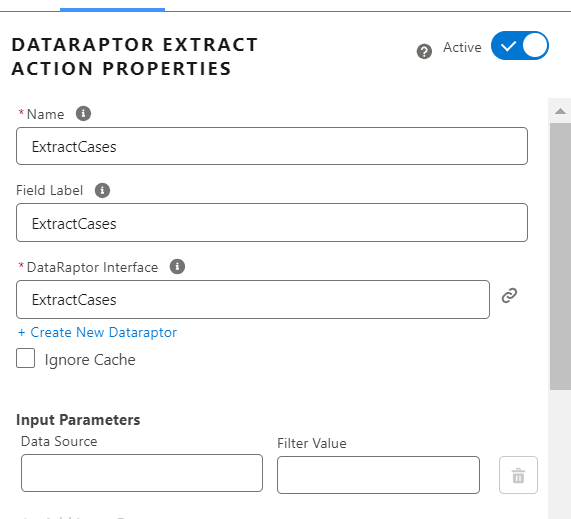This screenshot has width=571, height=519.
Task: Click the Create New Dataraptor link
Action: click(x=97, y=332)
